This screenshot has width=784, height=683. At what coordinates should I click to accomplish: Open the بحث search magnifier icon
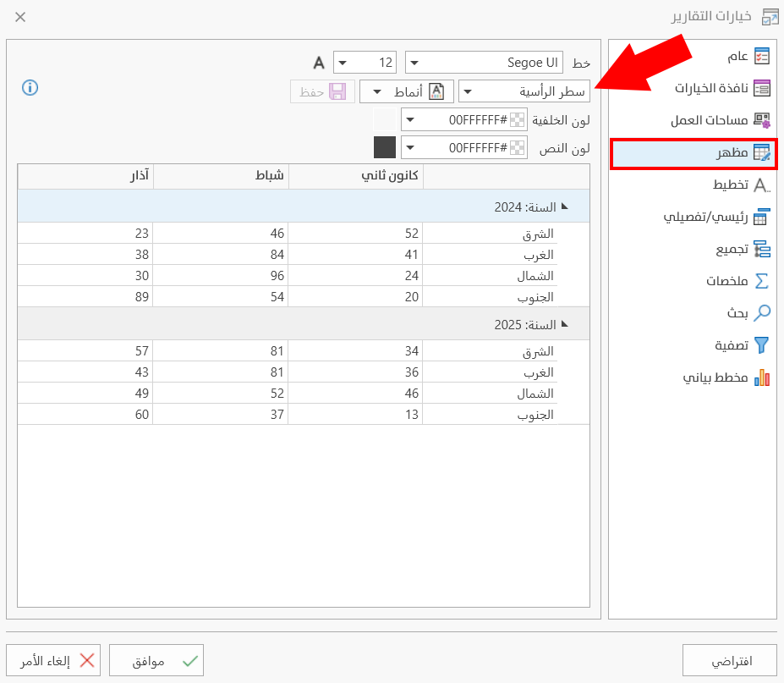(x=761, y=313)
